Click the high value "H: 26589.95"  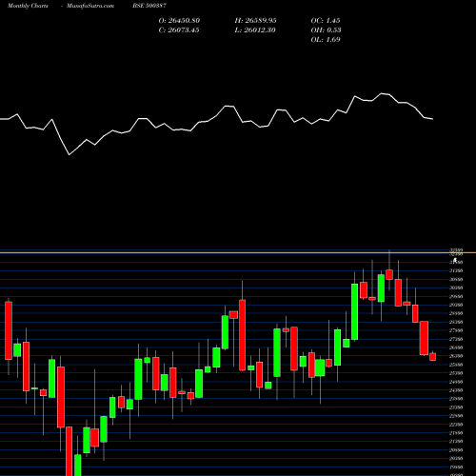255,21
